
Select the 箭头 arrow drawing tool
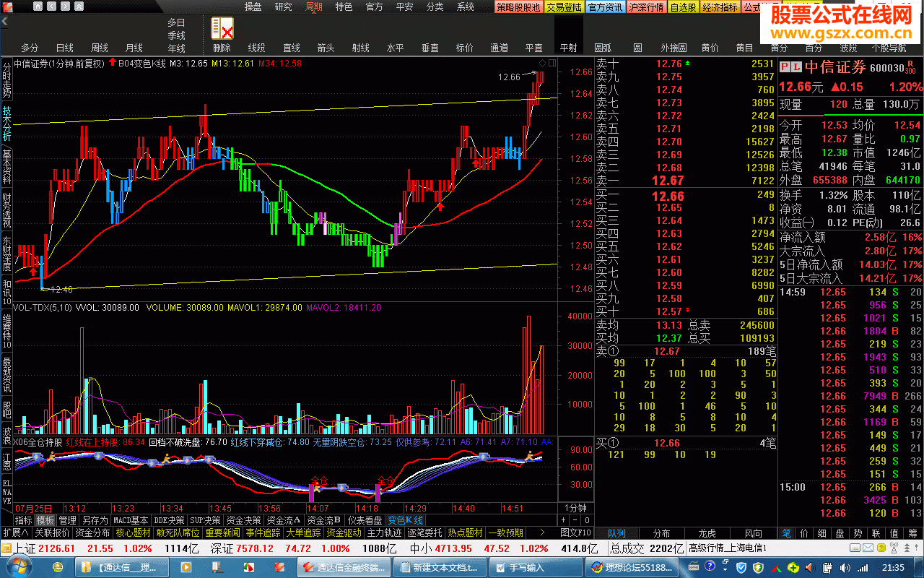(x=326, y=48)
